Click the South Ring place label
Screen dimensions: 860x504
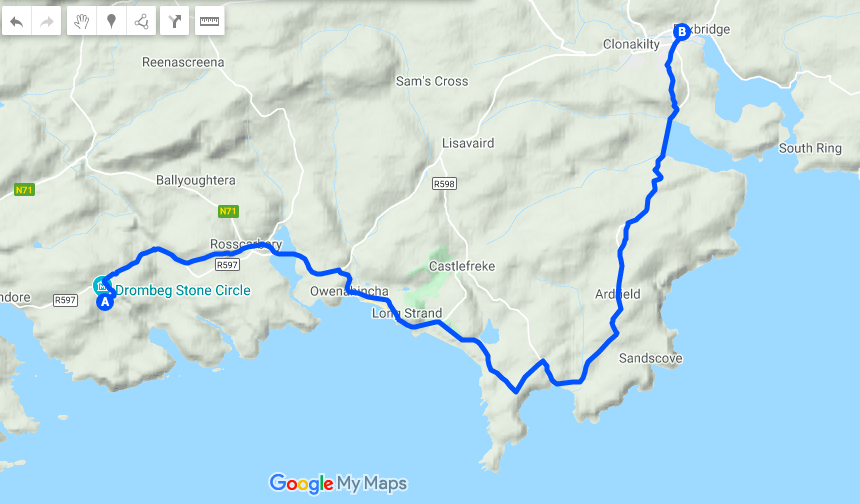[x=810, y=148]
